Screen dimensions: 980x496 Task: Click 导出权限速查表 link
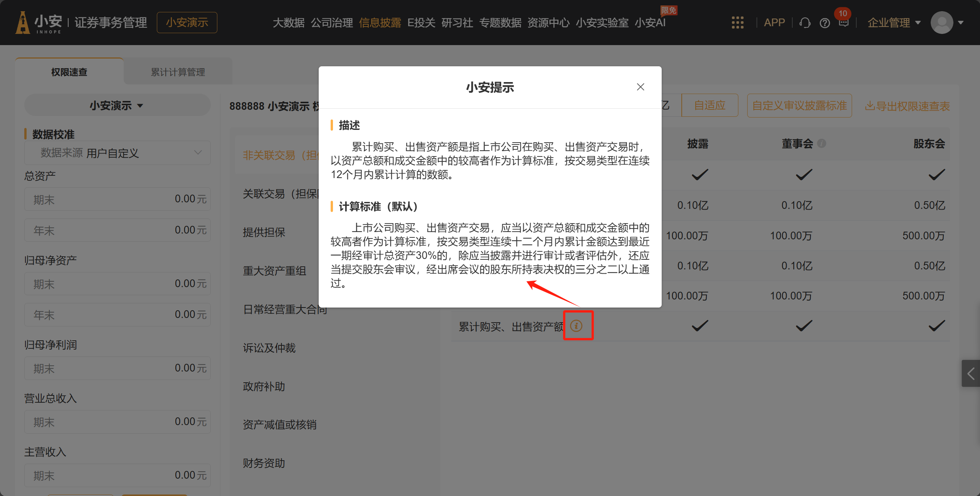click(907, 106)
